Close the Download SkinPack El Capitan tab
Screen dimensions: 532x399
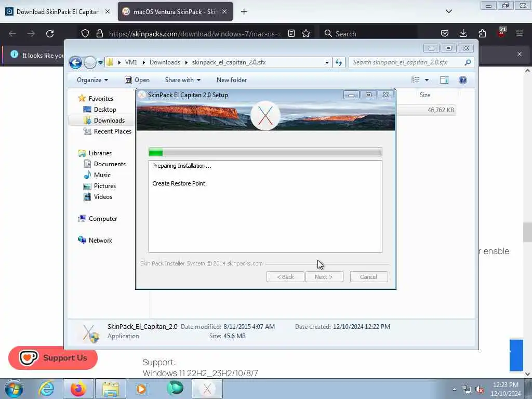[108, 12]
